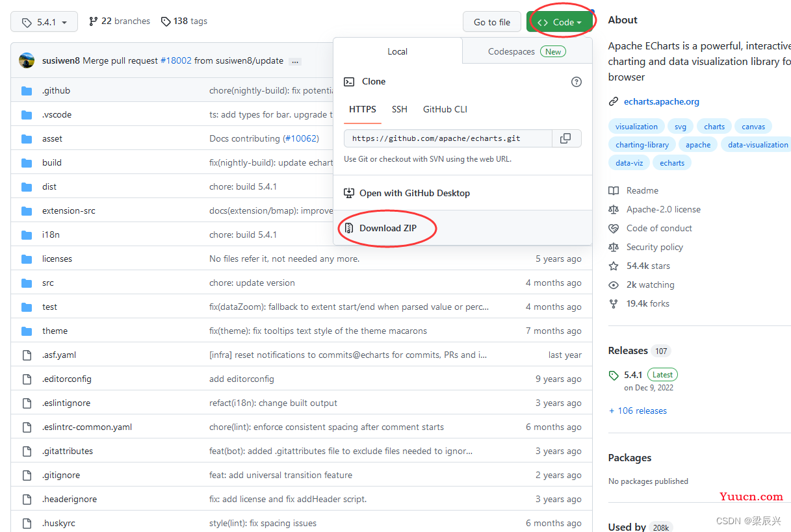The width and height of the screenshot is (791, 532).
Task: Click the i18n folder icon
Action: [x=27, y=234]
